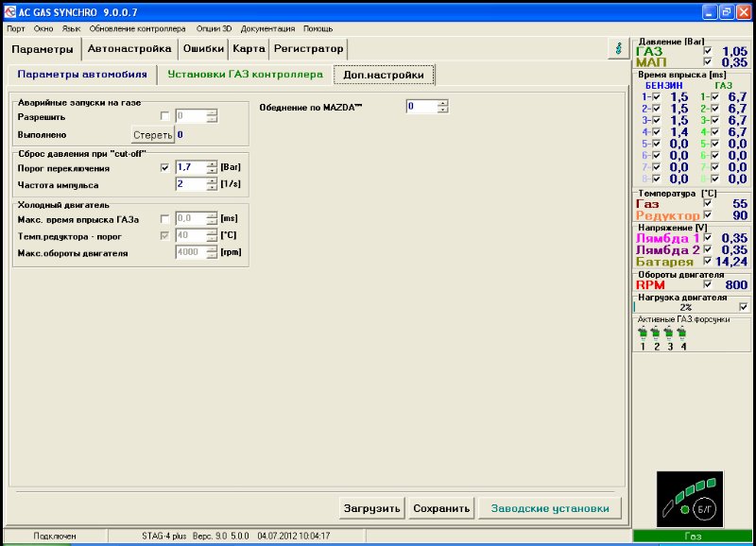This screenshot has width=756, height=546.
Task: Click active gas injector icon 4
Action: (x=682, y=333)
